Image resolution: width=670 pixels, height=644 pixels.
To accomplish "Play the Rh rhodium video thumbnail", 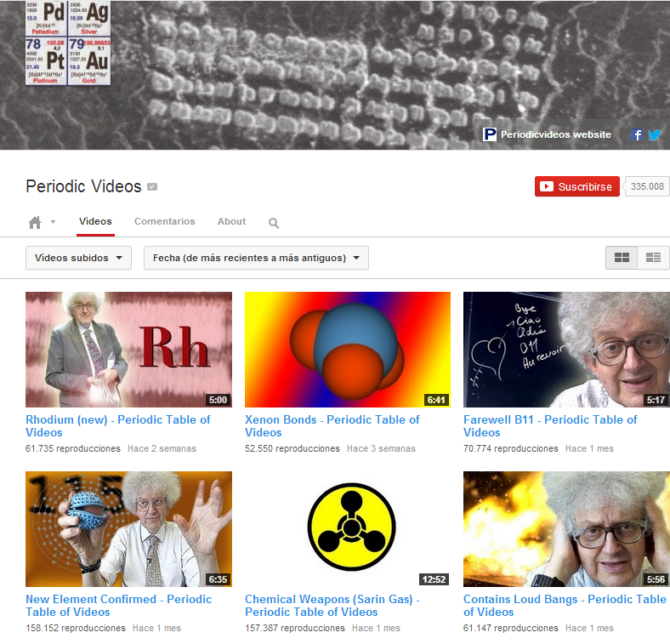I will 128,350.
